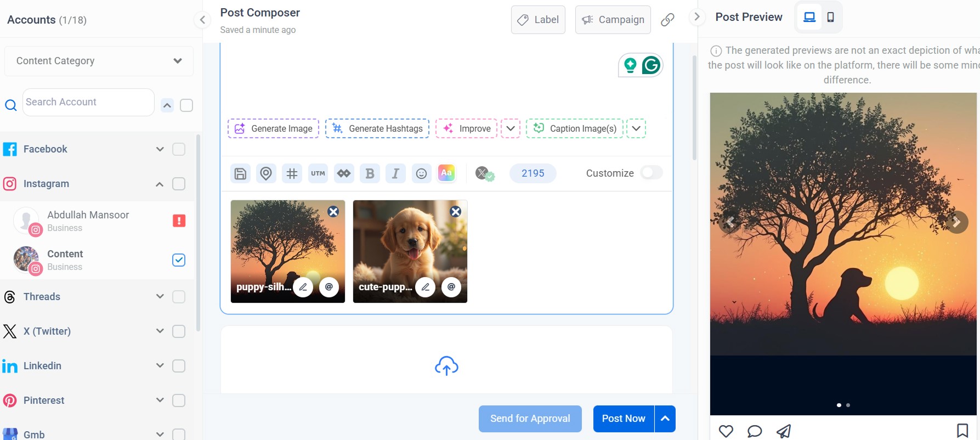Viewport: 980px width, 440px height.
Task: Collapse all account groups with up chevron
Action: (x=167, y=105)
